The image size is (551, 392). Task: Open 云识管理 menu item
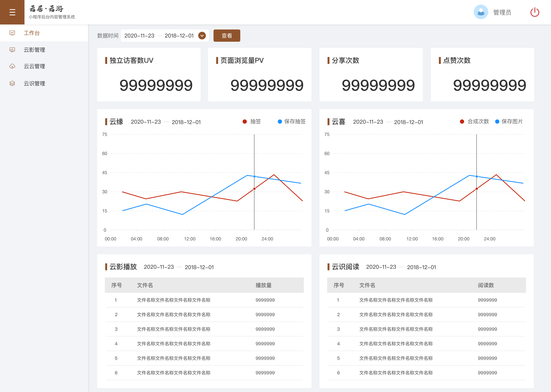pos(34,83)
